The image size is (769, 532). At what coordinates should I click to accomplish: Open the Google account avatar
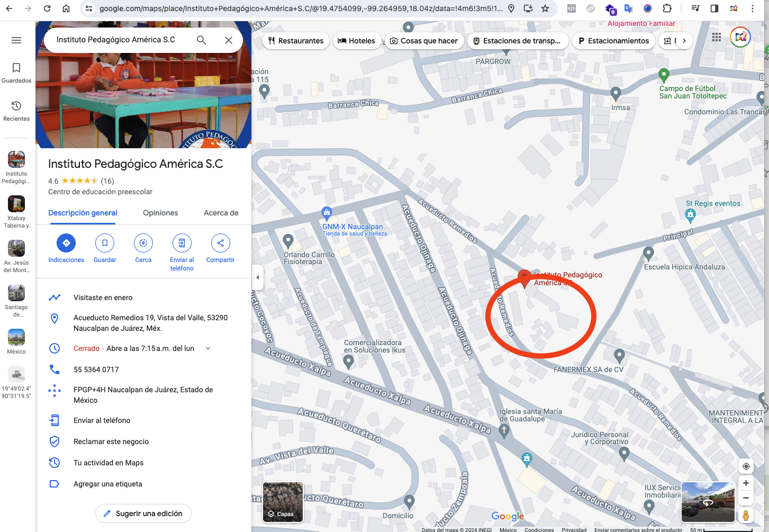[x=740, y=37]
